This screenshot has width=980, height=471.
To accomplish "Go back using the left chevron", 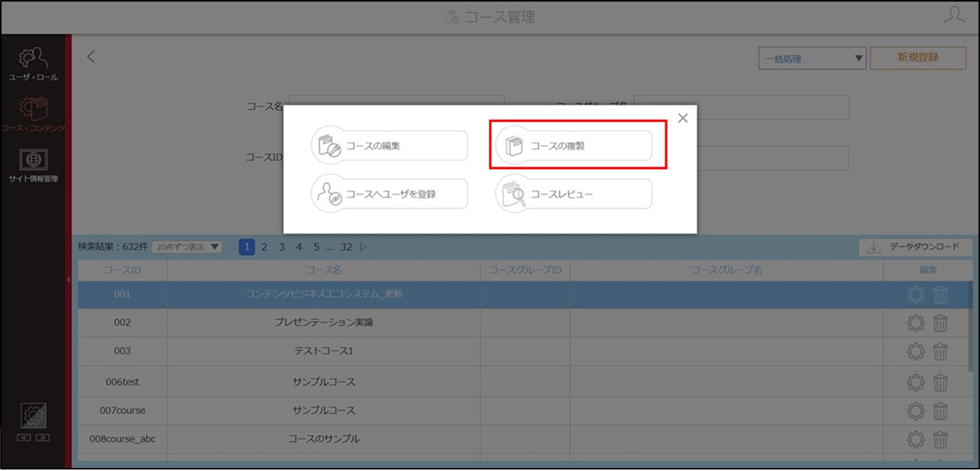I will click(91, 56).
